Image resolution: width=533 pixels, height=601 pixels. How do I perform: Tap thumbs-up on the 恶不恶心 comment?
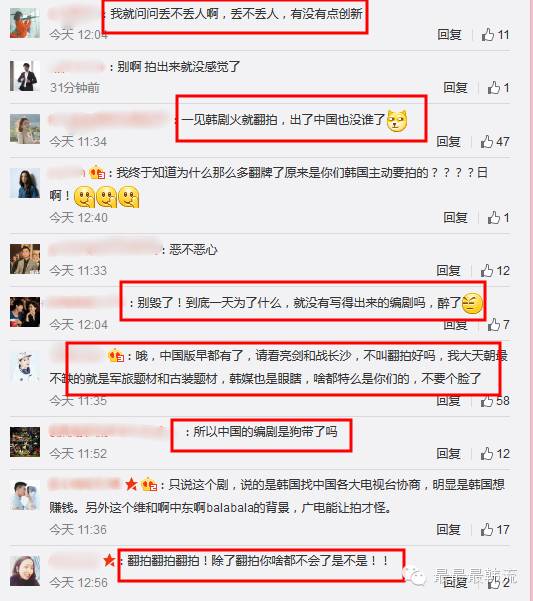coord(487,271)
